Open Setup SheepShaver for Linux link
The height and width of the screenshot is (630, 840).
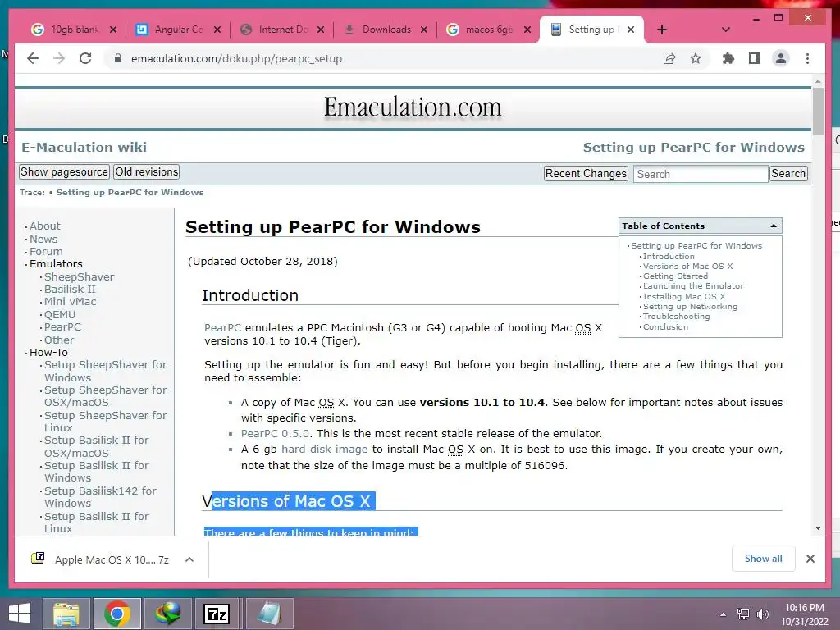[106, 421]
